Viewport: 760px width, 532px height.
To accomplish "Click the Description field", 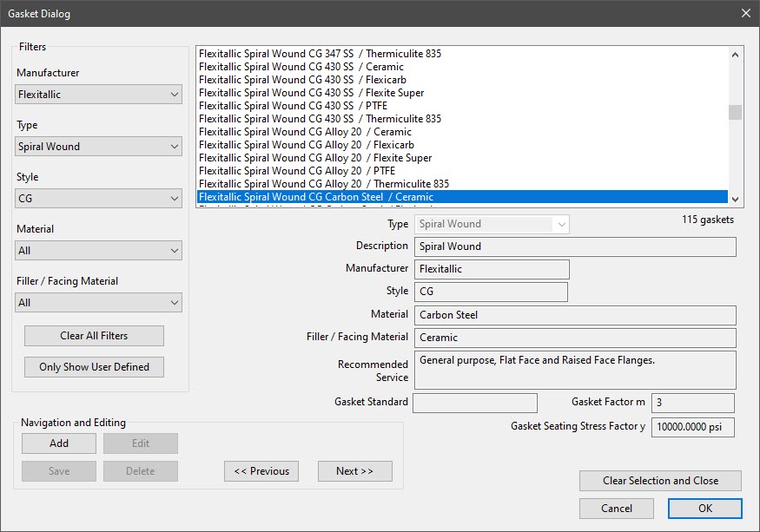I will tap(575, 246).
